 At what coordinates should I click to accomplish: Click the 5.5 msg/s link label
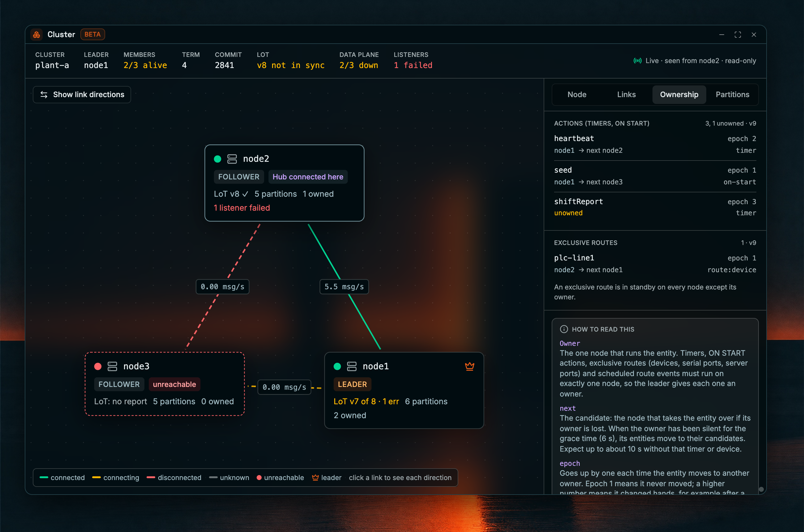pos(344,287)
